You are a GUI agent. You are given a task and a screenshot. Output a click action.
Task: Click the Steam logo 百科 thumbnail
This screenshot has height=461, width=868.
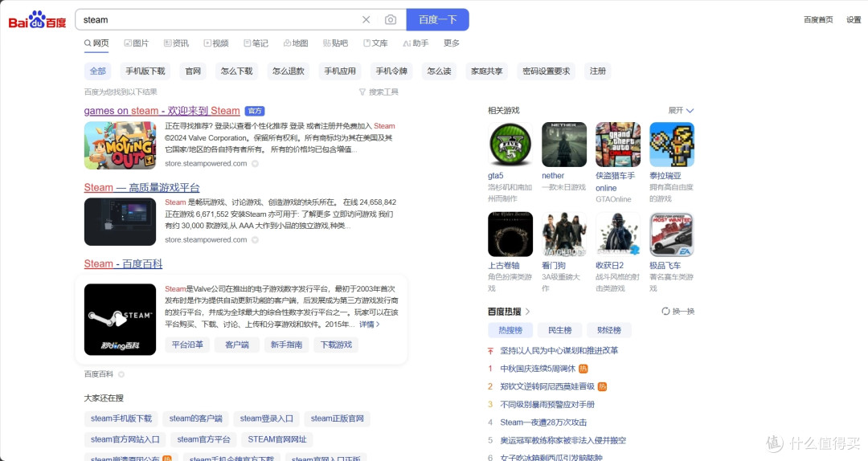(x=120, y=320)
